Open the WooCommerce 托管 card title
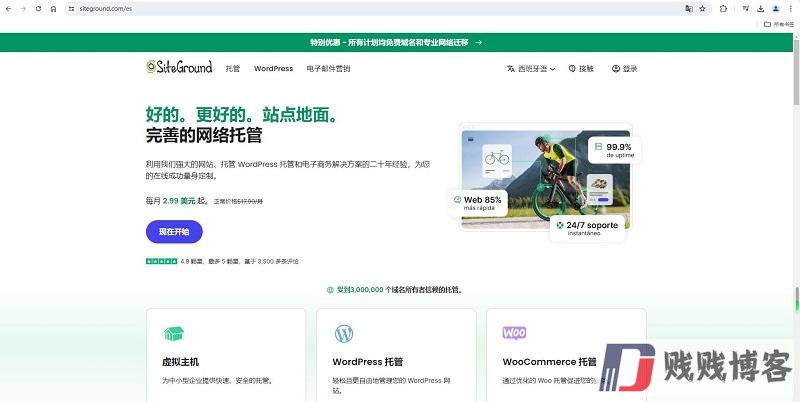 (549, 362)
